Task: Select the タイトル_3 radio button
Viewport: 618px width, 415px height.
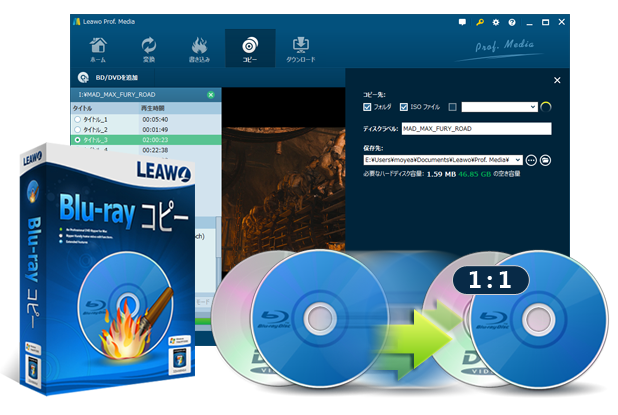Action: click(x=78, y=140)
